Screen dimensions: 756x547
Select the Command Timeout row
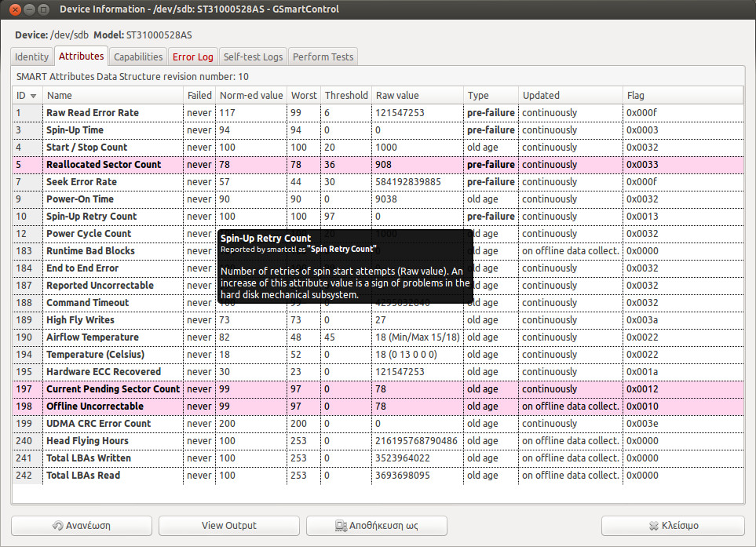click(x=378, y=303)
